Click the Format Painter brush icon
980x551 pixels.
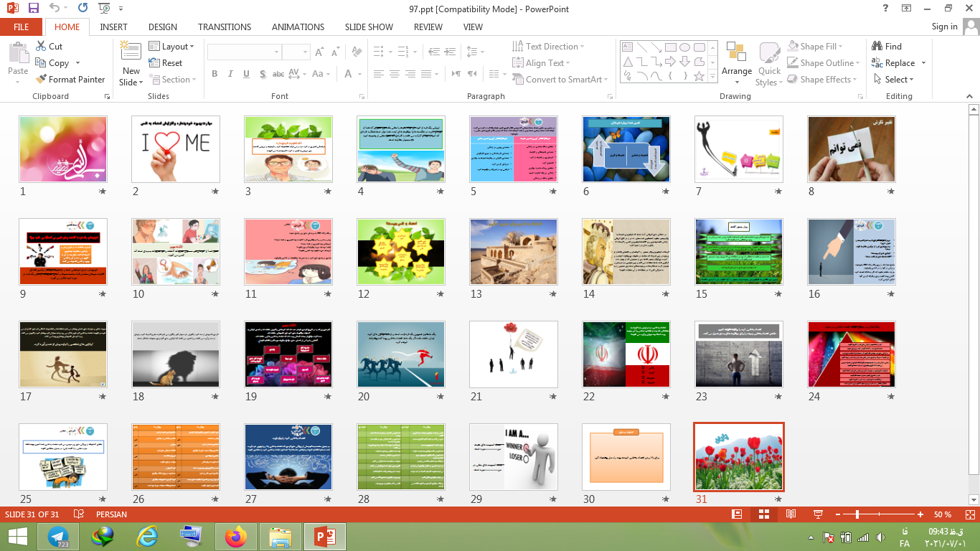40,80
